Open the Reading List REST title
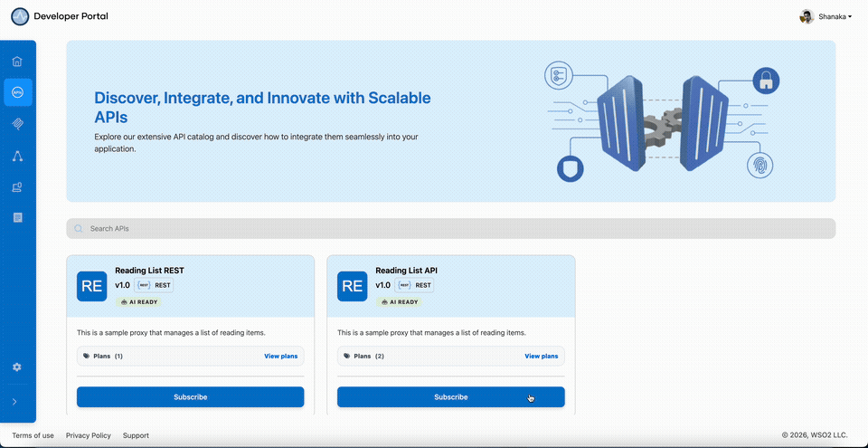 (x=149, y=271)
